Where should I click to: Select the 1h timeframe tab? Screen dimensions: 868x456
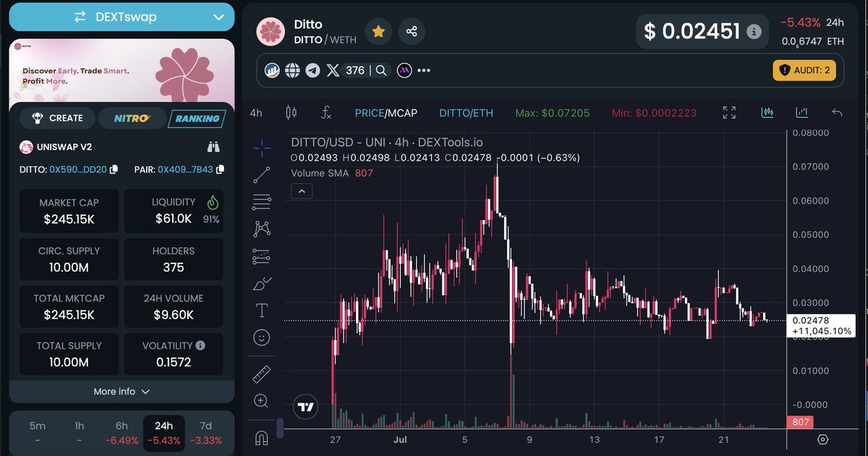point(80,433)
